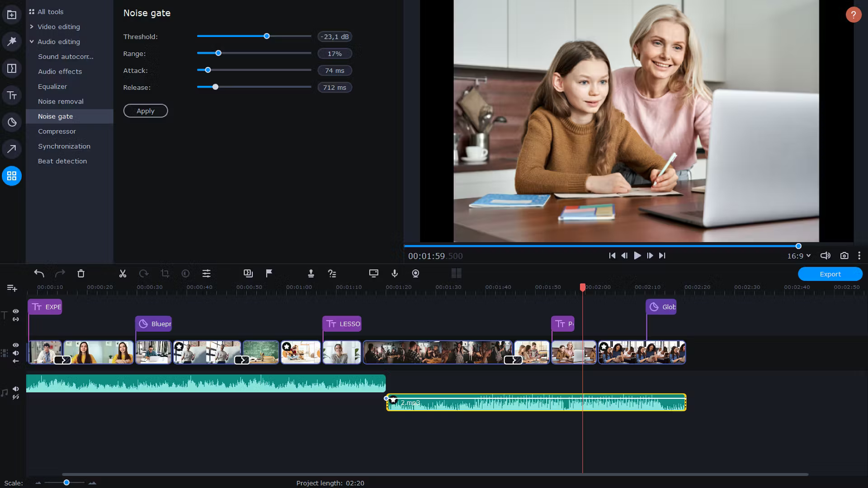Open the Transitions tab in the sidebar
Viewport: 868px width, 488px height.
12,68
